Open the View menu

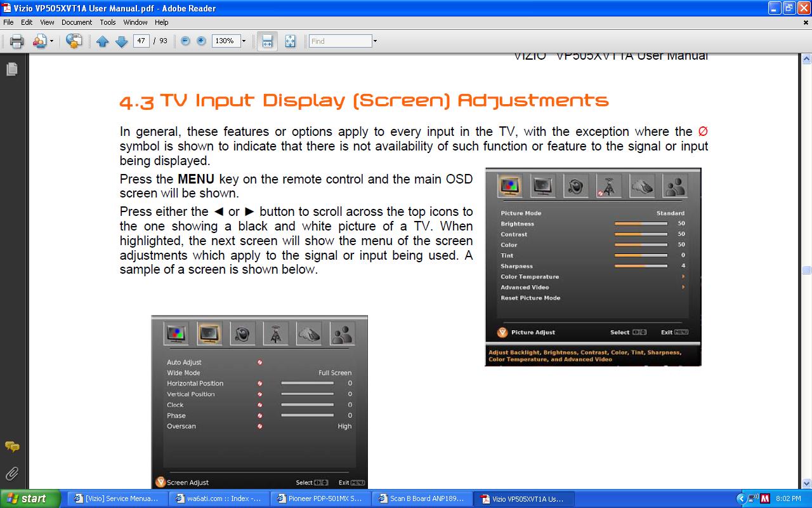pyautogui.click(x=47, y=22)
